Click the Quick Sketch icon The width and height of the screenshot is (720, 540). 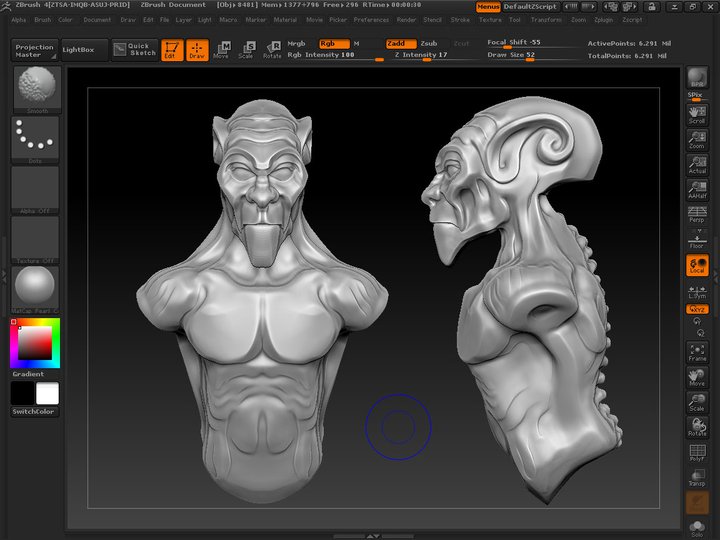(135, 50)
